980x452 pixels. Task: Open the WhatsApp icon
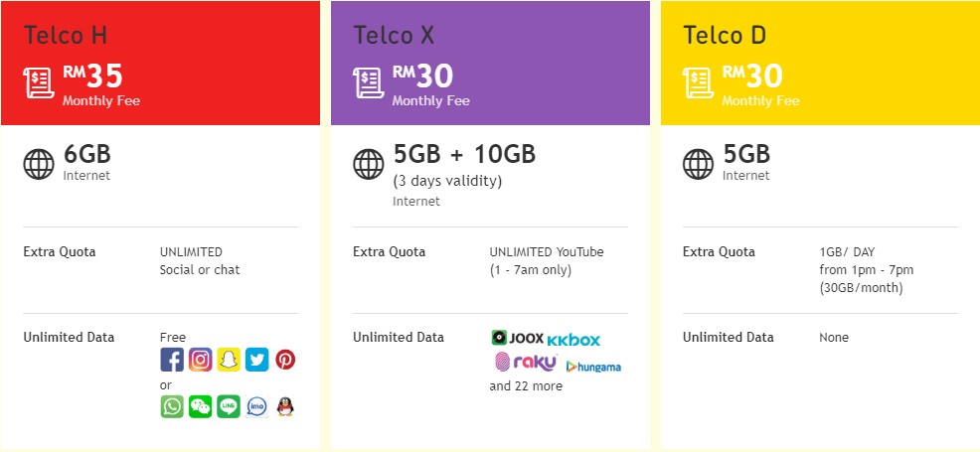(x=172, y=406)
